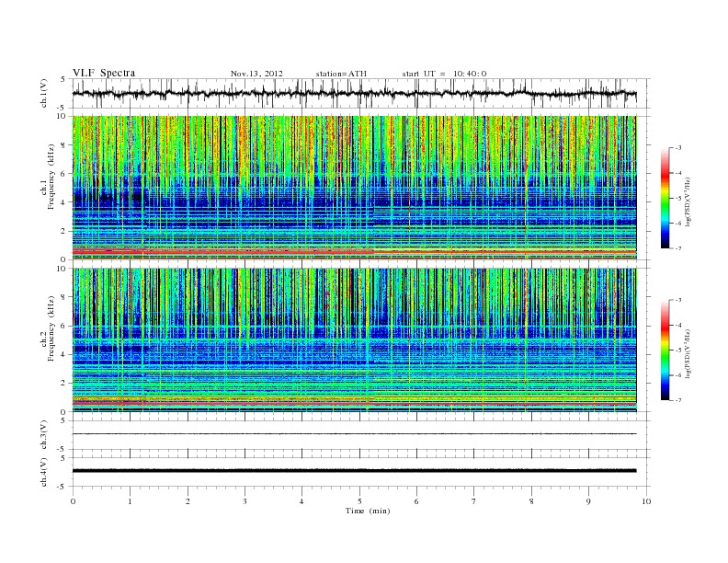
Task: Click the '10' kHz tick on ch.1 spectrogram
Action: (63, 116)
